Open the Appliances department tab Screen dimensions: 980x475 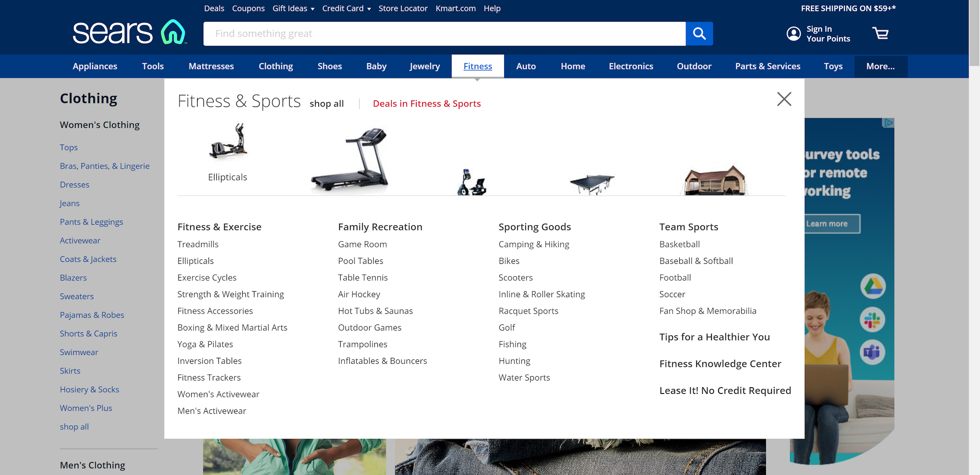click(x=95, y=66)
